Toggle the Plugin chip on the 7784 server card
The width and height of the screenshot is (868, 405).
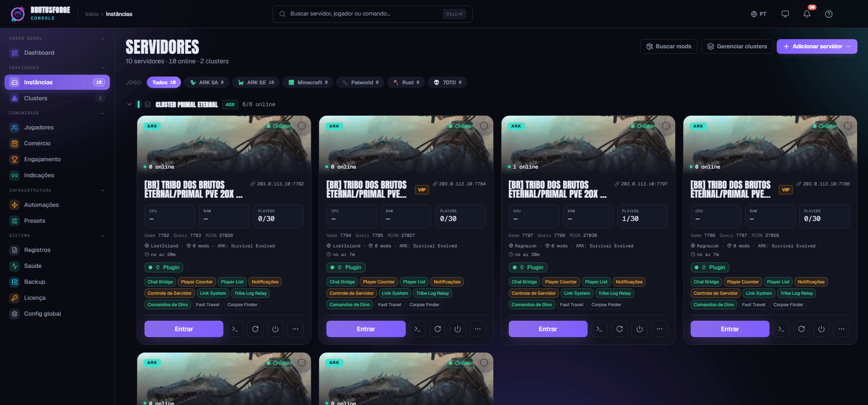tap(346, 267)
